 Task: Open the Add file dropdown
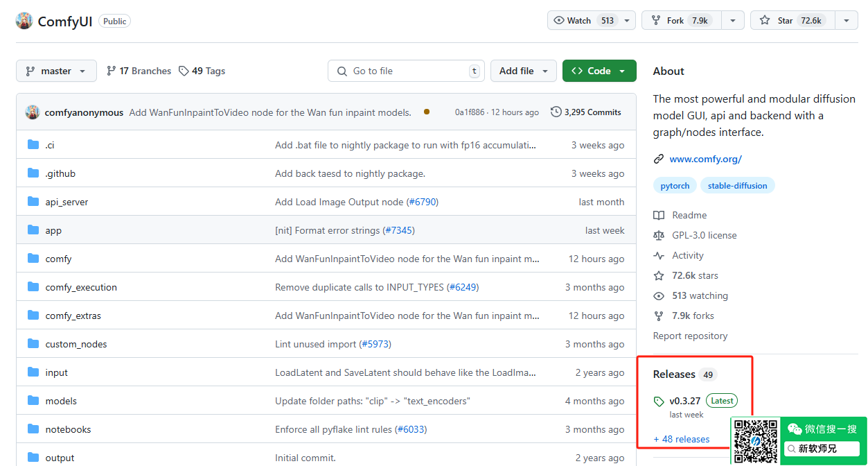(x=524, y=71)
